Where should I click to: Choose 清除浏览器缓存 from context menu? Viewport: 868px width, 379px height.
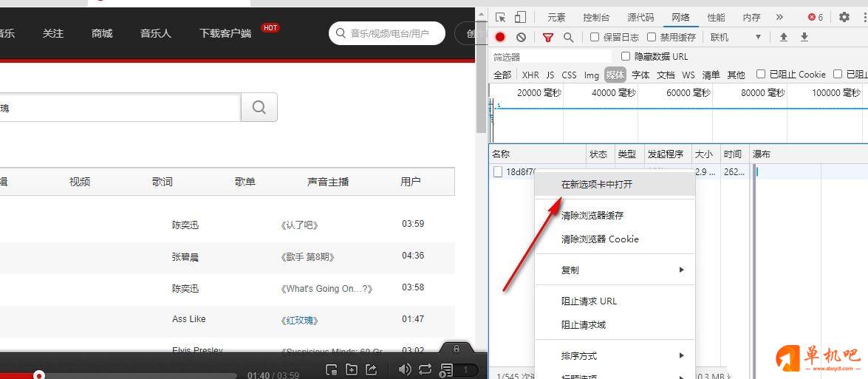(x=615, y=215)
